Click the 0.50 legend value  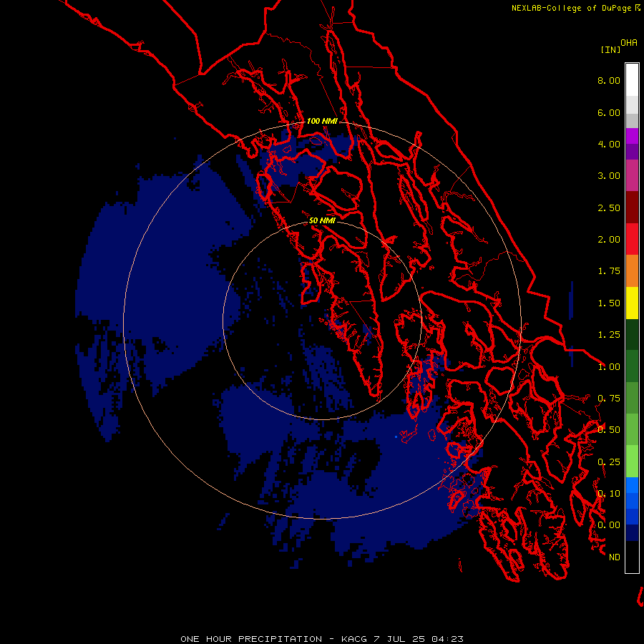click(x=609, y=430)
